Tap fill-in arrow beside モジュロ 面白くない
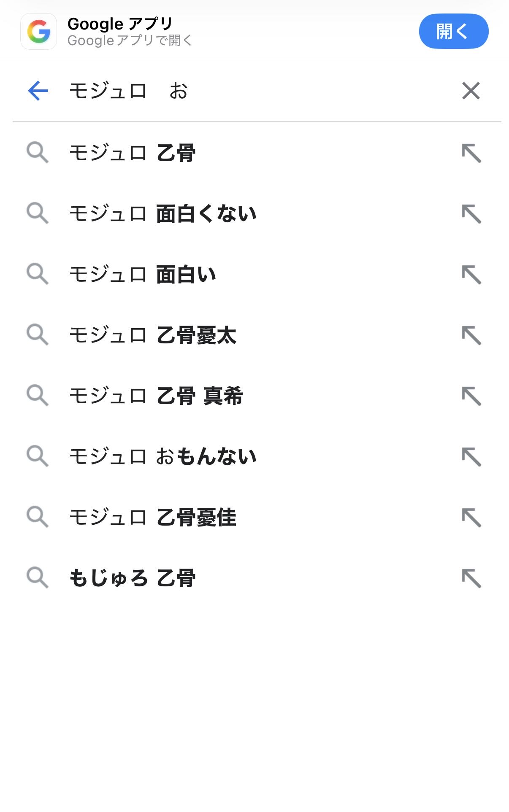The height and width of the screenshot is (812, 509). click(x=471, y=214)
